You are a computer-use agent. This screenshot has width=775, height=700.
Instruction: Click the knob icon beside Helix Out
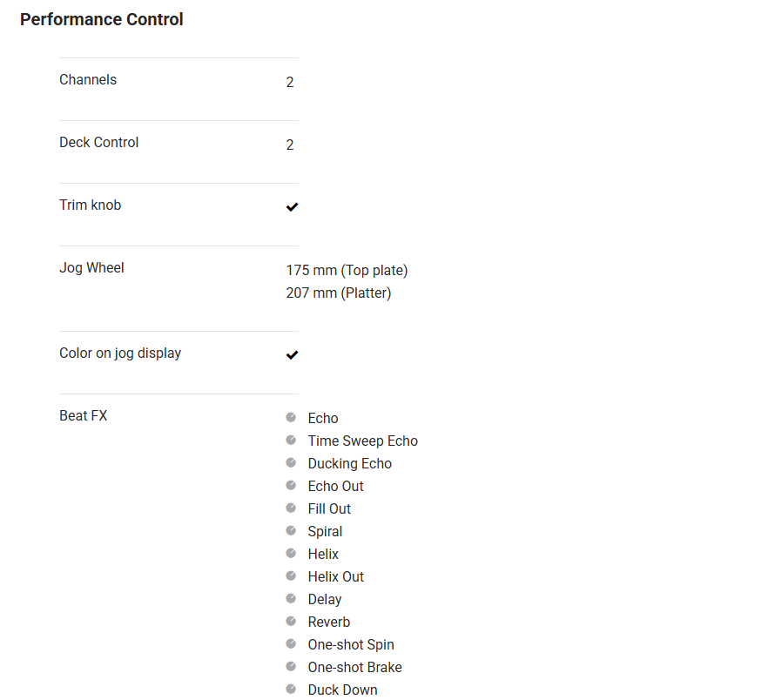[x=291, y=575]
